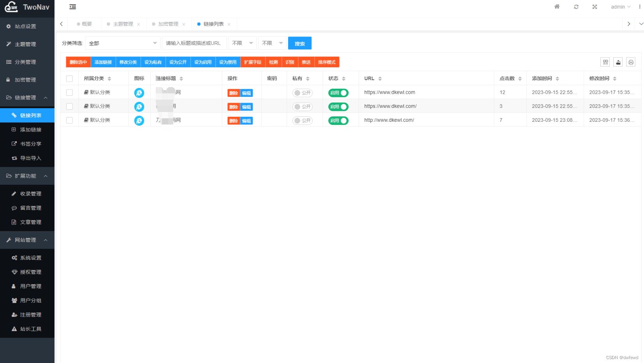Toggle the 启用 status switch in first row
The width and height of the screenshot is (644, 363).
(338, 93)
